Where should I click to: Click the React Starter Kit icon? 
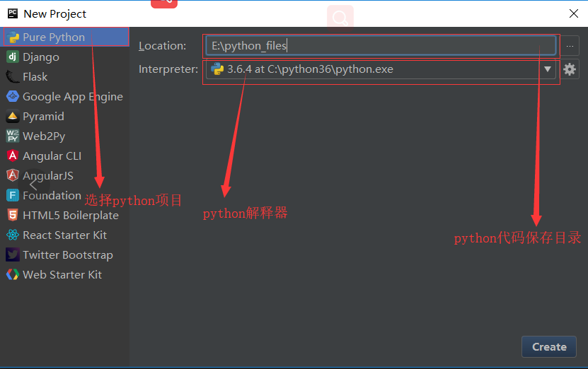click(x=13, y=235)
